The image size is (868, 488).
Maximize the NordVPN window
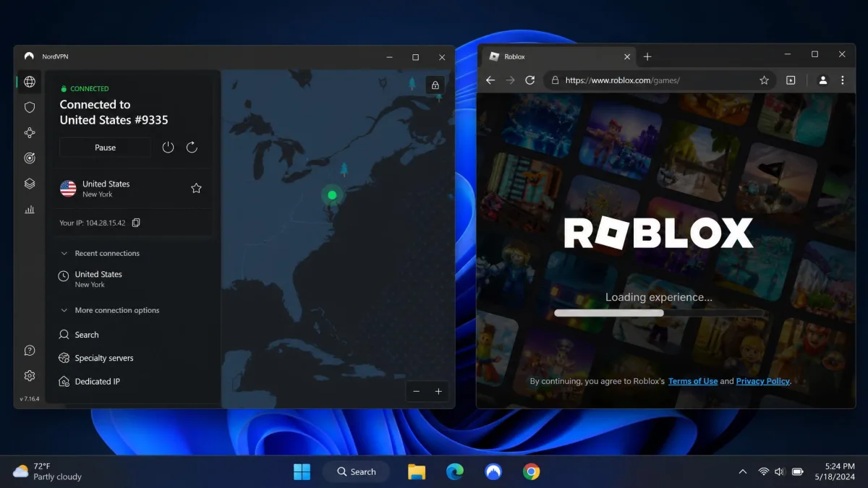pos(415,57)
